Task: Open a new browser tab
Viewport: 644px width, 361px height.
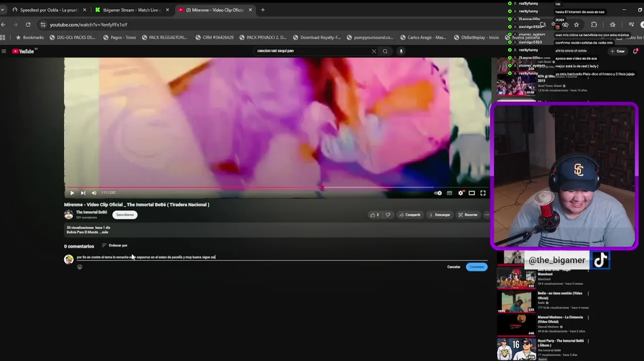Action: 263,10
